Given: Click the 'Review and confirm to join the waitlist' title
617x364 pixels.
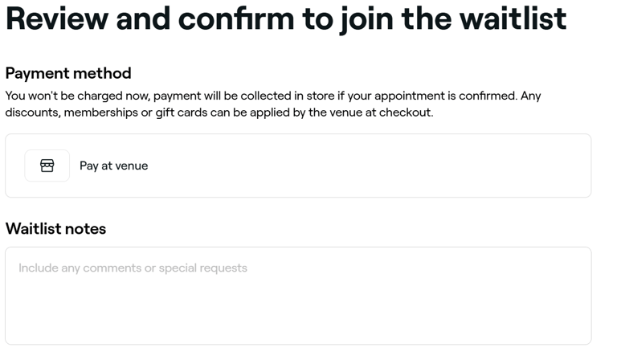Looking at the screenshot, I should (286, 19).
